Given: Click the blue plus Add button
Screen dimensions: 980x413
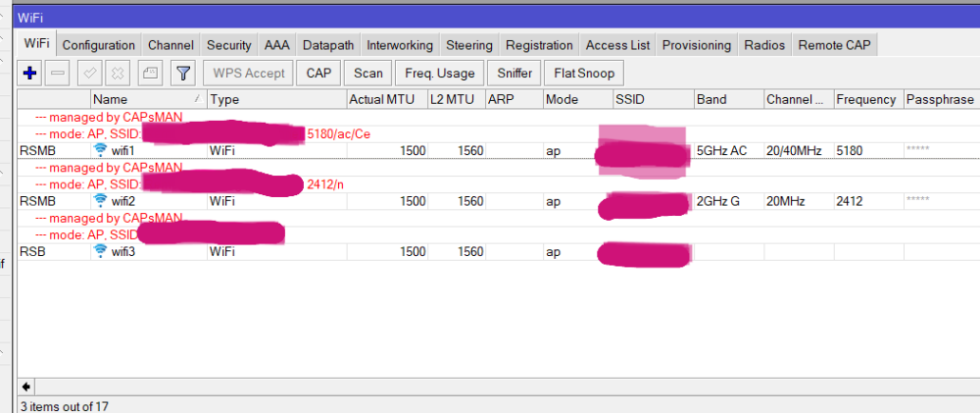Looking at the screenshot, I should (29, 73).
